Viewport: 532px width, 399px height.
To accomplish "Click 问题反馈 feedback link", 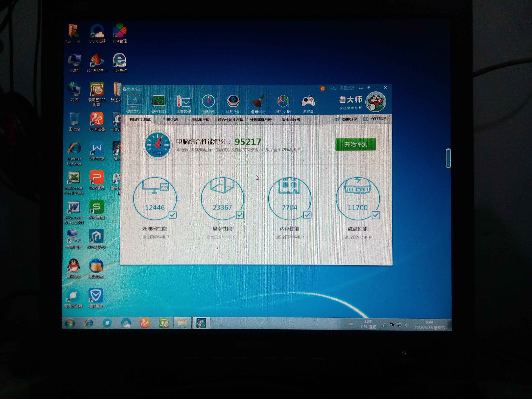I will pos(347,88).
